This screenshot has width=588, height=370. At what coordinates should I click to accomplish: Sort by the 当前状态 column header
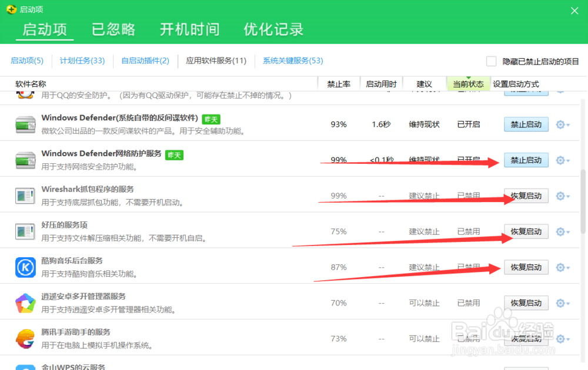(x=469, y=84)
